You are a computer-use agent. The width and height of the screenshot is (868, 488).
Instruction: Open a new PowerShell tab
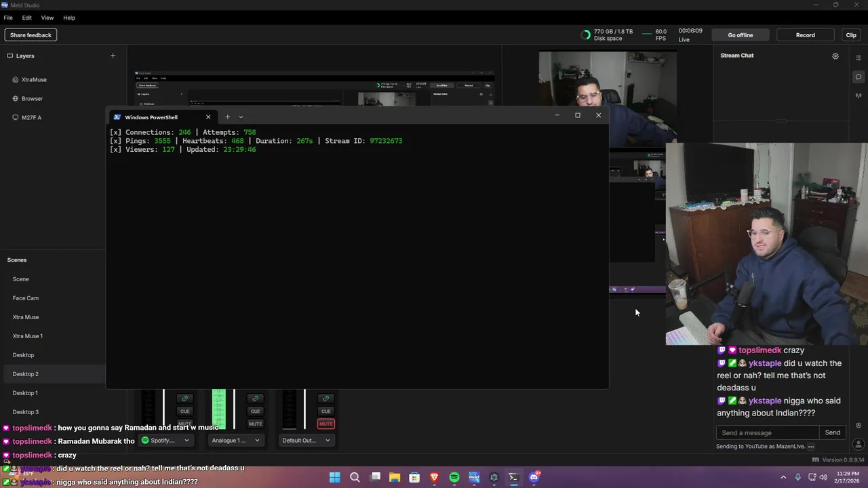(227, 117)
